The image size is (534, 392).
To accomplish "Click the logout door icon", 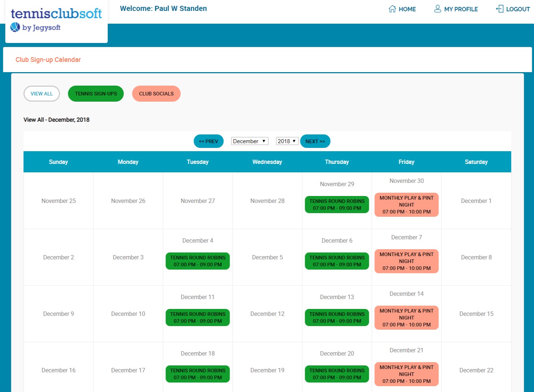I will (x=499, y=9).
